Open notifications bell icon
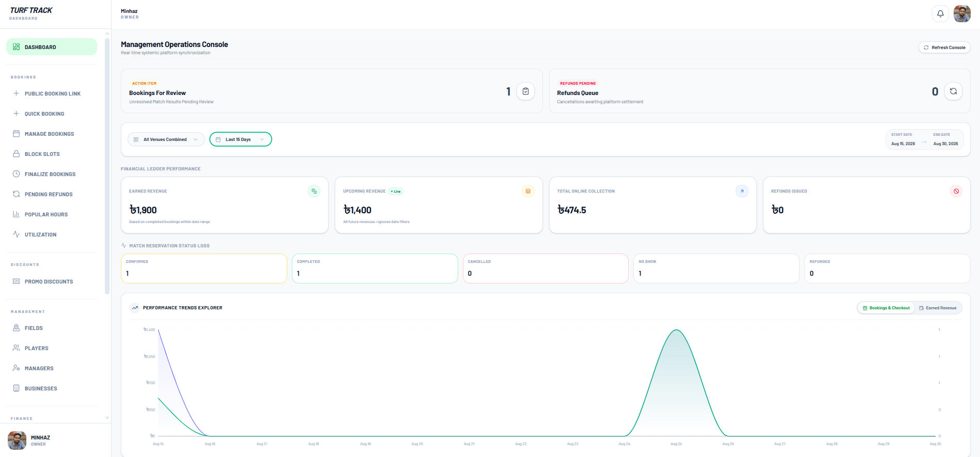The image size is (980, 457). 940,14
